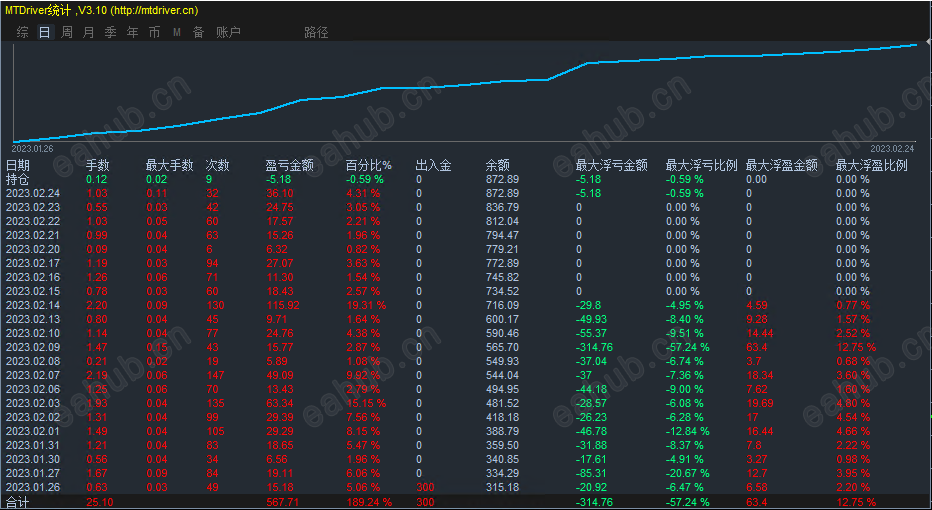Select date cell 2023.02.14
The height and width of the screenshot is (510, 932).
(33, 305)
